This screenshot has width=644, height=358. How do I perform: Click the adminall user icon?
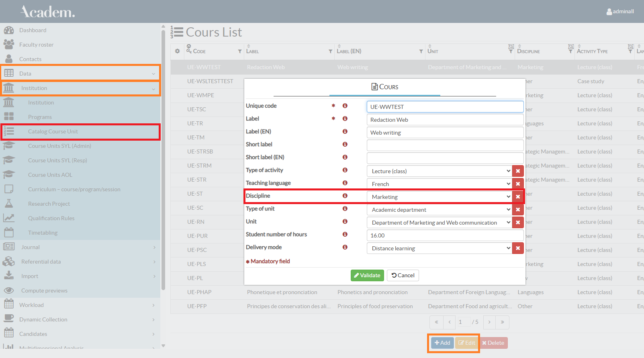pos(609,12)
